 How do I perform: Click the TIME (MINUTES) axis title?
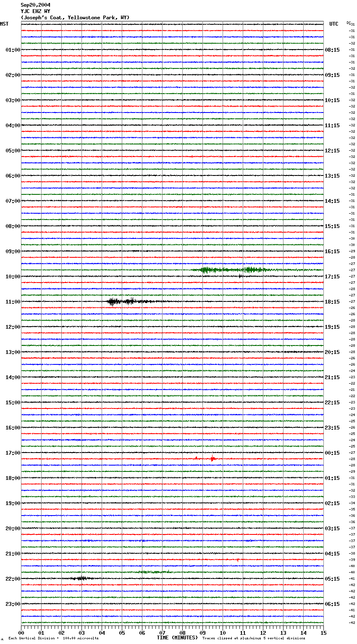click(177, 638)
